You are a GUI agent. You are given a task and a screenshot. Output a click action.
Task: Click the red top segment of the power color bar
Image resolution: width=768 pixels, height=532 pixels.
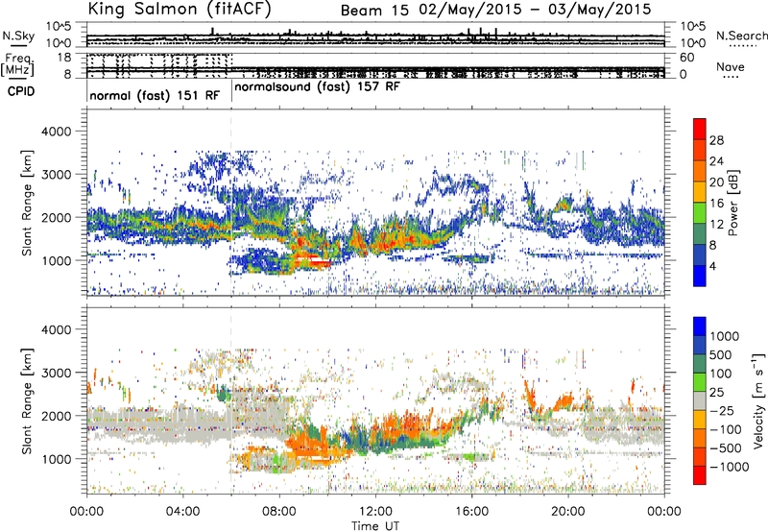[700, 129]
